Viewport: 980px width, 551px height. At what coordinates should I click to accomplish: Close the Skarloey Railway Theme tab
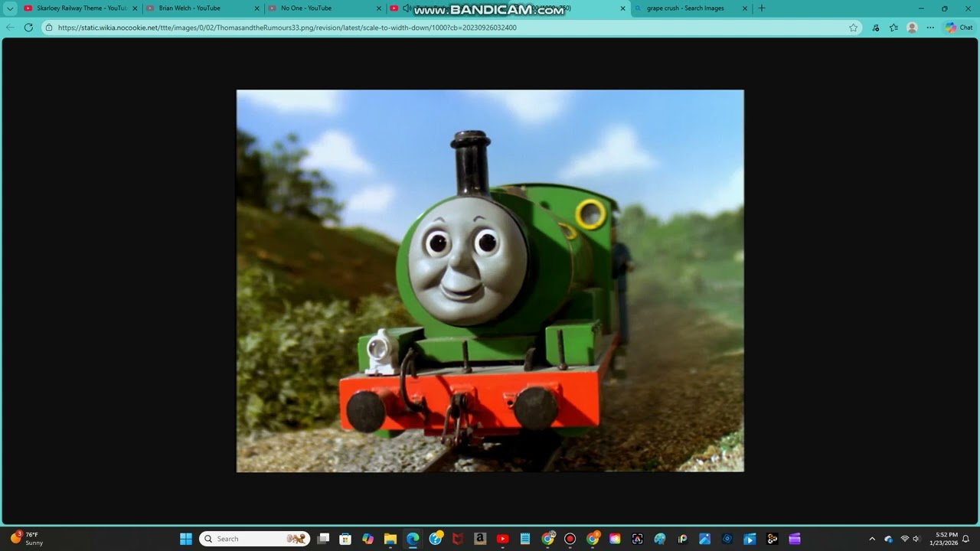(x=135, y=8)
